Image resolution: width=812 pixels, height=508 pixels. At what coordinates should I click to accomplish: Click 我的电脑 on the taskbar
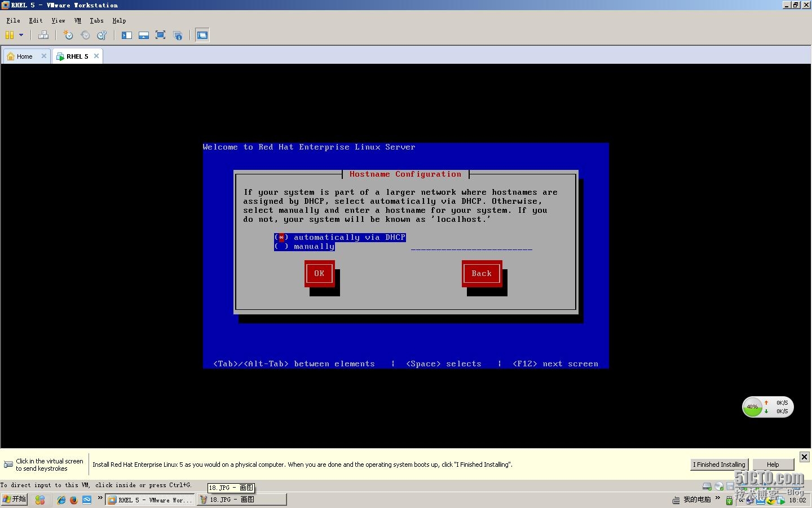pos(697,500)
